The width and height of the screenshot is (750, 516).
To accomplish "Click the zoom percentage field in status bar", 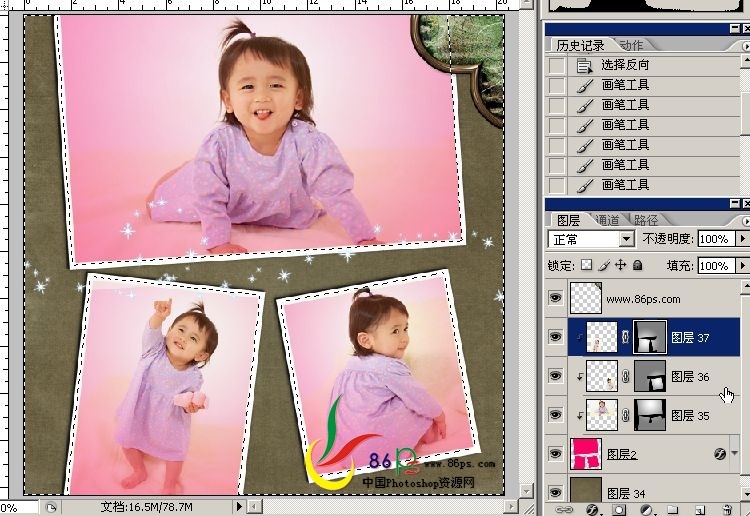I will click(18, 507).
